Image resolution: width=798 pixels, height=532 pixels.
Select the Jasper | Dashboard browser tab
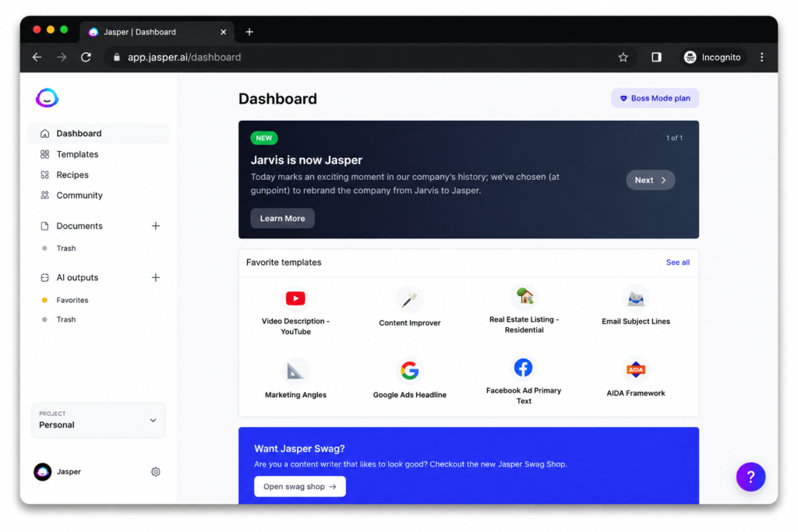pyautogui.click(x=157, y=32)
